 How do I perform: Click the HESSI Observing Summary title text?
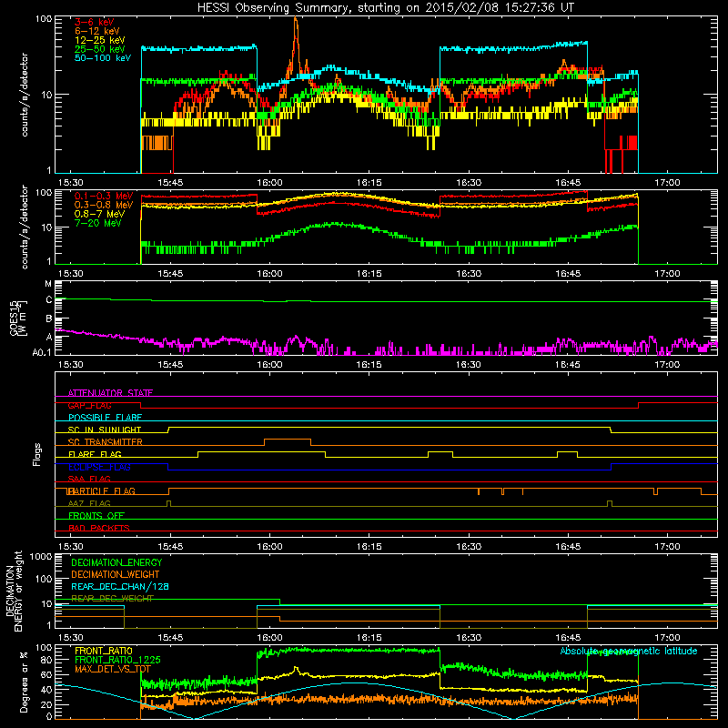tap(385, 8)
